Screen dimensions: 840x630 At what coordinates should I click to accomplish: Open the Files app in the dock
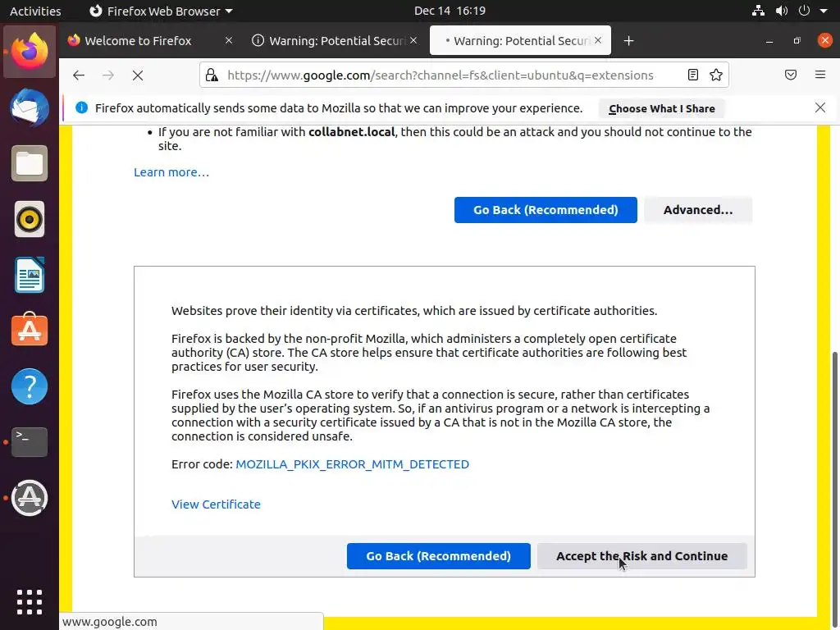pyautogui.click(x=30, y=163)
